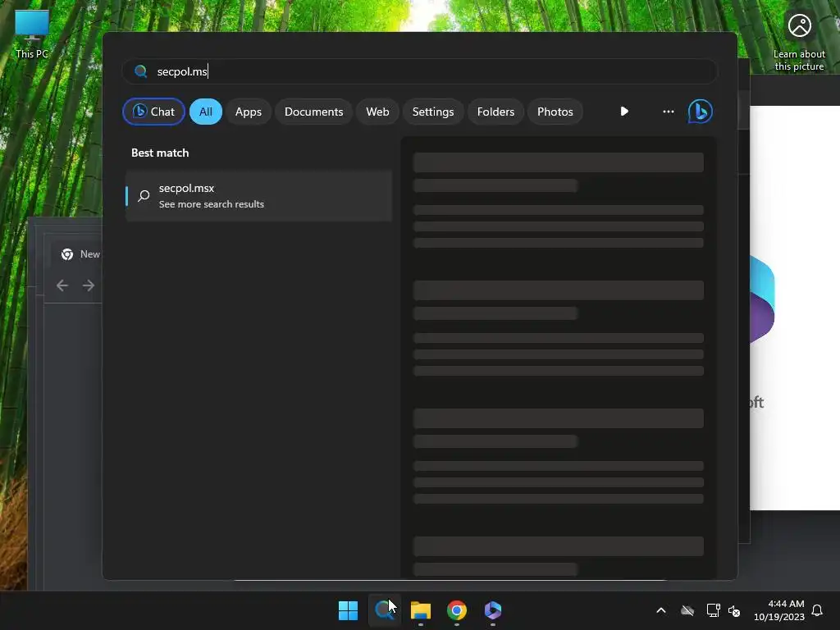
Task: Open the three-dot search options menu
Action: [668, 112]
